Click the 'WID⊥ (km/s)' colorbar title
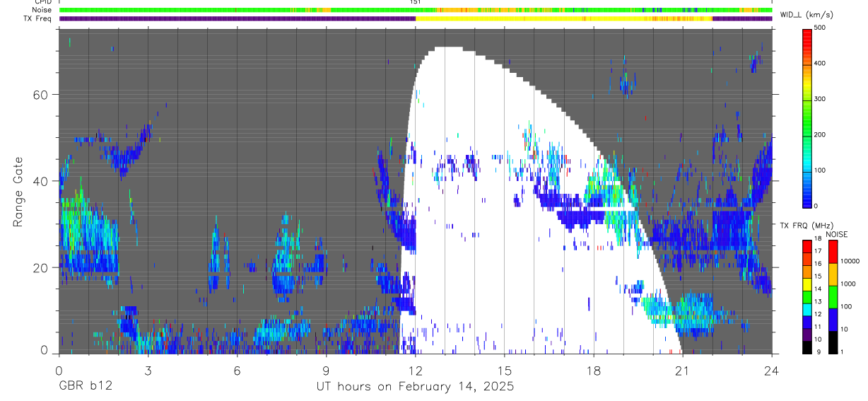868x401 pixels. (805, 14)
